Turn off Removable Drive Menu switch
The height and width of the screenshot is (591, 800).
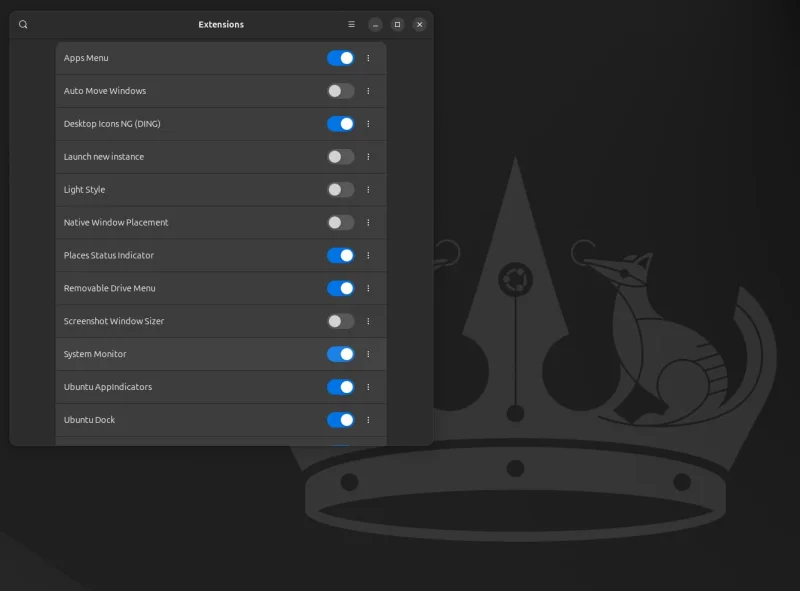(341, 288)
